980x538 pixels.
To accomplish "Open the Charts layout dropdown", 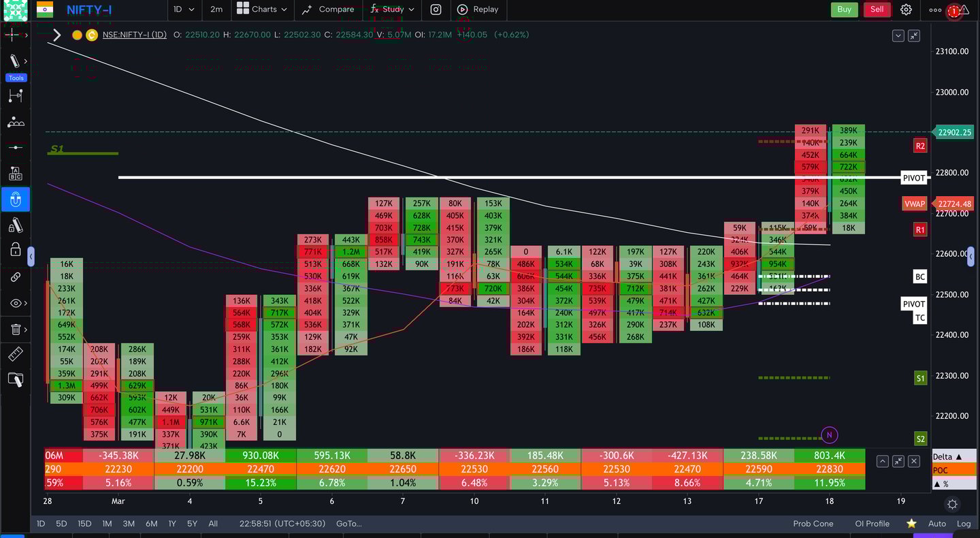I will tap(262, 10).
